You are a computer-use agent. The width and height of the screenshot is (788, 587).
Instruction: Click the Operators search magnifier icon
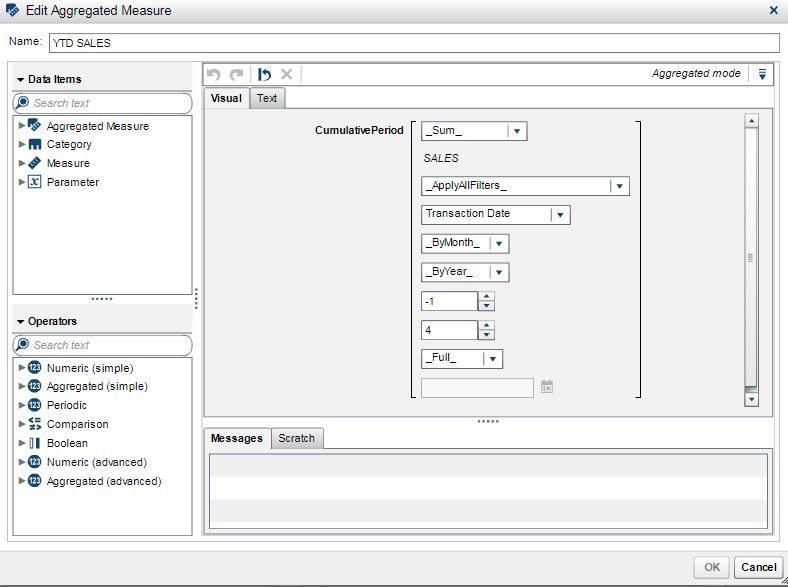22,344
